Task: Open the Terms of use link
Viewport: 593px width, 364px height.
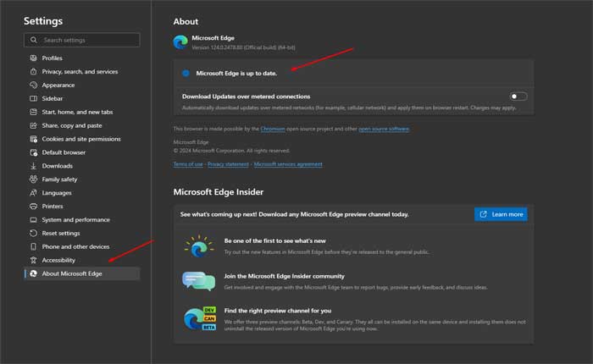Action: point(188,164)
